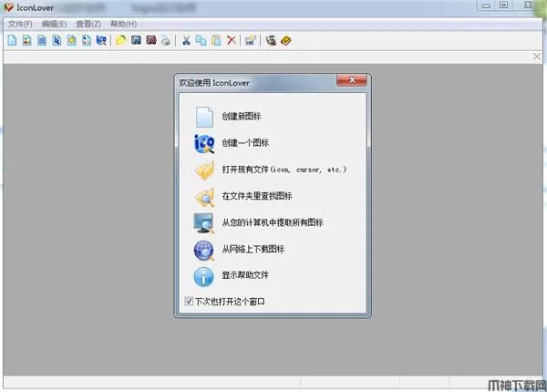
Task: Open the 帮助(H) menu
Action: pyautogui.click(x=122, y=23)
